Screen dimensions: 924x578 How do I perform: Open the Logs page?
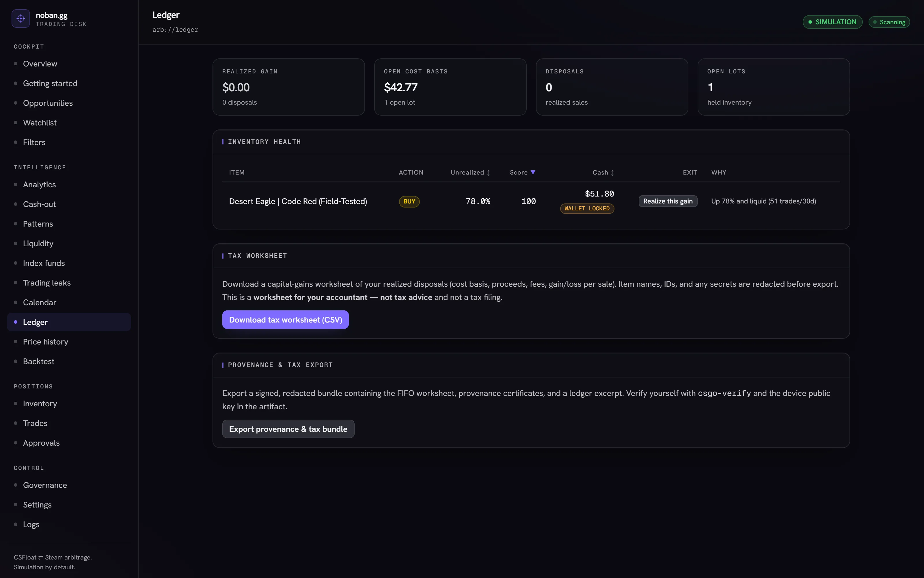[x=69, y=525]
